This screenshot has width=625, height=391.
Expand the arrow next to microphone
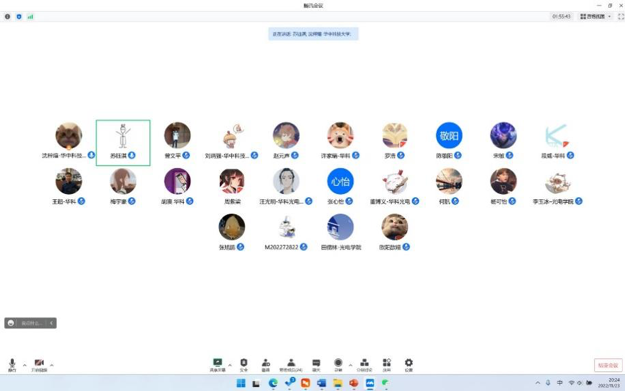(24, 365)
